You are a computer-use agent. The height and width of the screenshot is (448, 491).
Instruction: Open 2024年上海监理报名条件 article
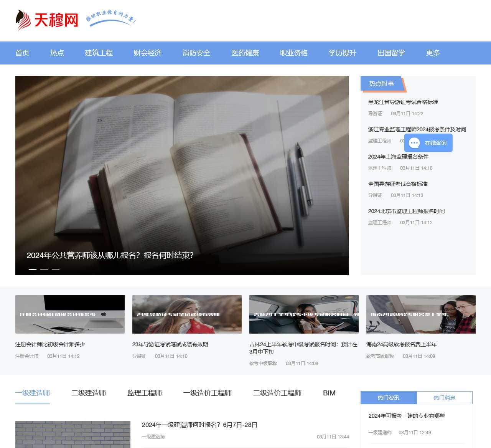point(399,157)
